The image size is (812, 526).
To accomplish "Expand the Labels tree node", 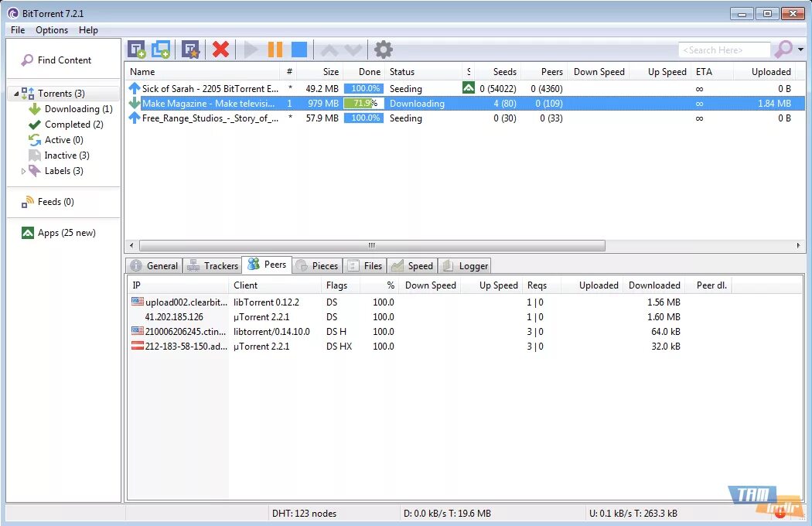I will click(22, 171).
